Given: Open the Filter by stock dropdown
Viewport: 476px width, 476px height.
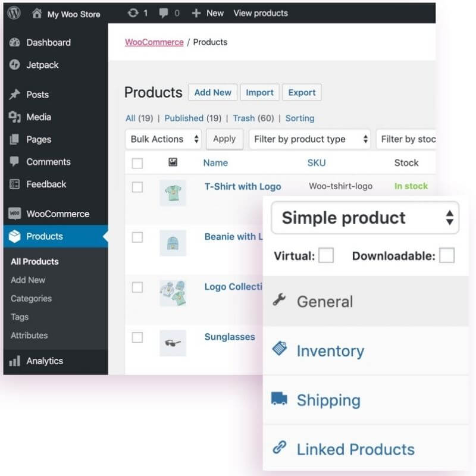Looking at the screenshot, I should (406, 139).
